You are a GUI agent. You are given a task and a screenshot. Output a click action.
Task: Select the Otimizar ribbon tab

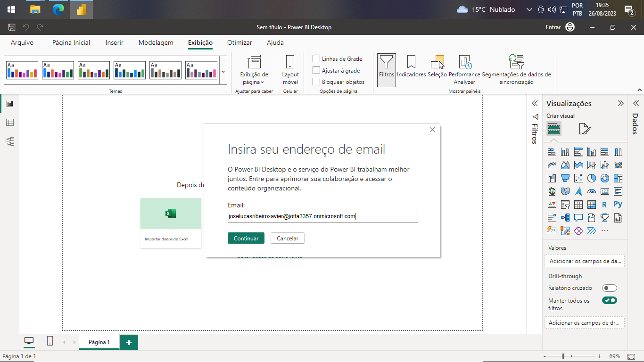pyautogui.click(x=239, y=42)
